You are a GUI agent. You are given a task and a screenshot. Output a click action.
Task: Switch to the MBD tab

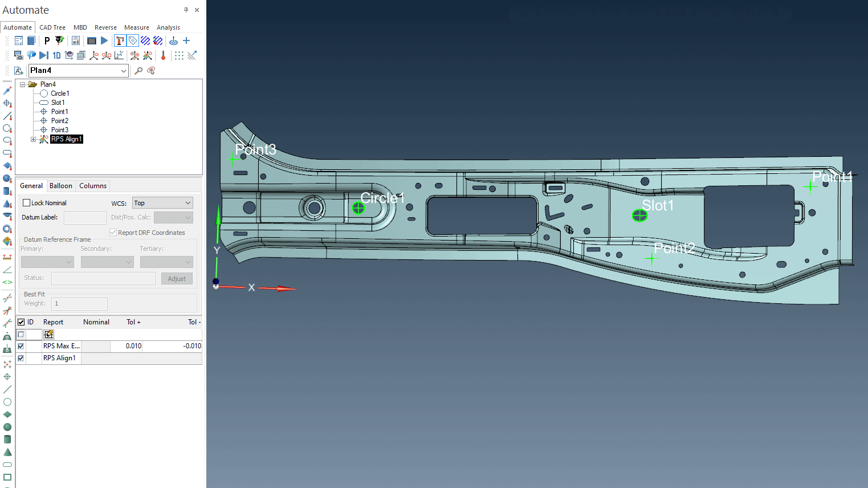[80, 27]
